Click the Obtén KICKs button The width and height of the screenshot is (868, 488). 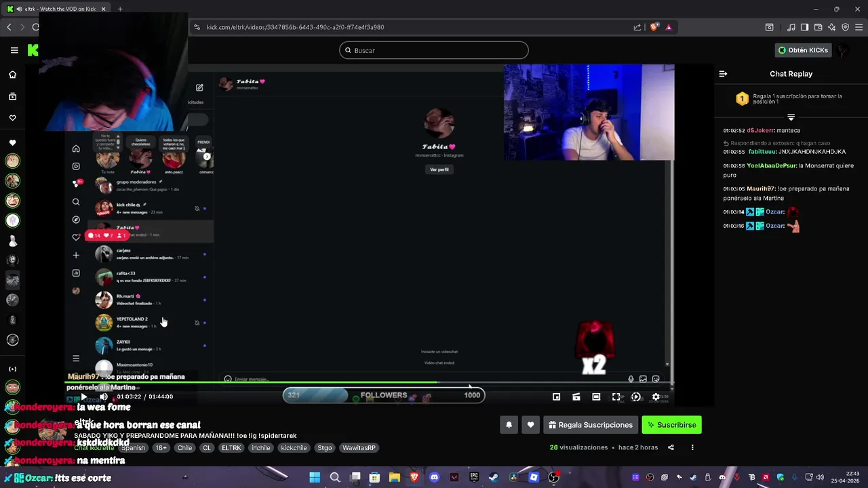point(803,50)
